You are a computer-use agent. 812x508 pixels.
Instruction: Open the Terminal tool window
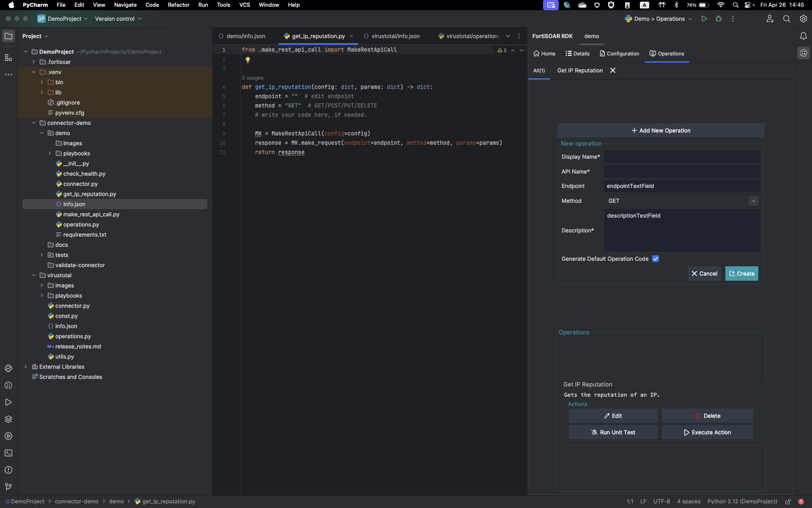[x=8, y=453]
